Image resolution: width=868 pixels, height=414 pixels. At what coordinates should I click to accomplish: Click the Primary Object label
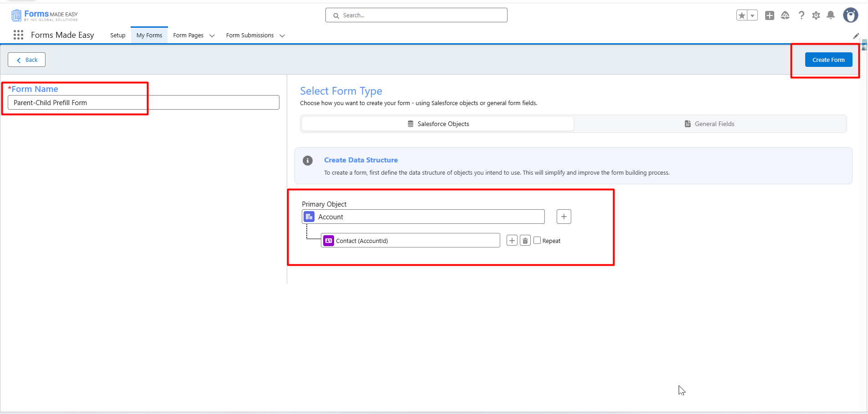point(324,204)
